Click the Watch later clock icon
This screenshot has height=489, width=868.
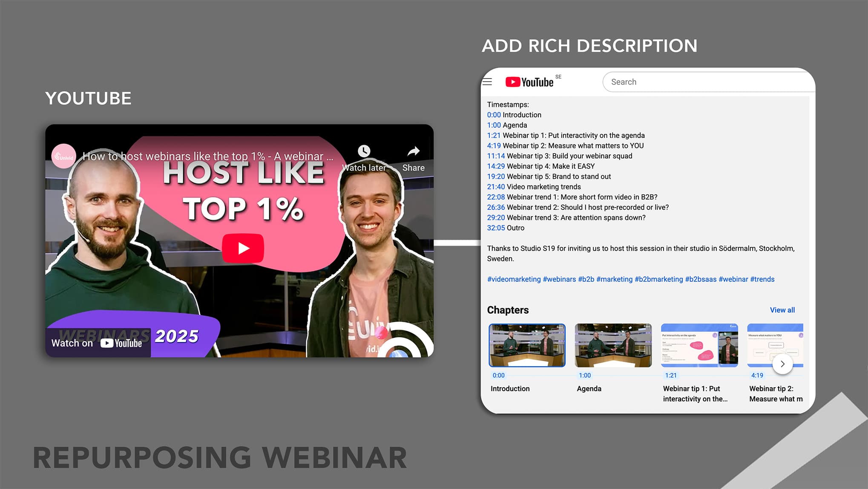click(x=364, y=151)
